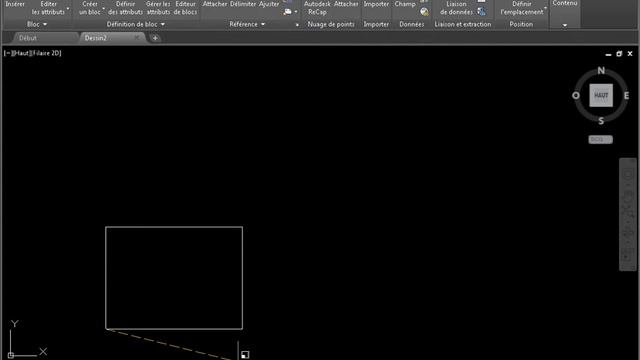The image size is (640, 360).
Task: Open Autodesk ReCap tool
Action: [317, 8]
